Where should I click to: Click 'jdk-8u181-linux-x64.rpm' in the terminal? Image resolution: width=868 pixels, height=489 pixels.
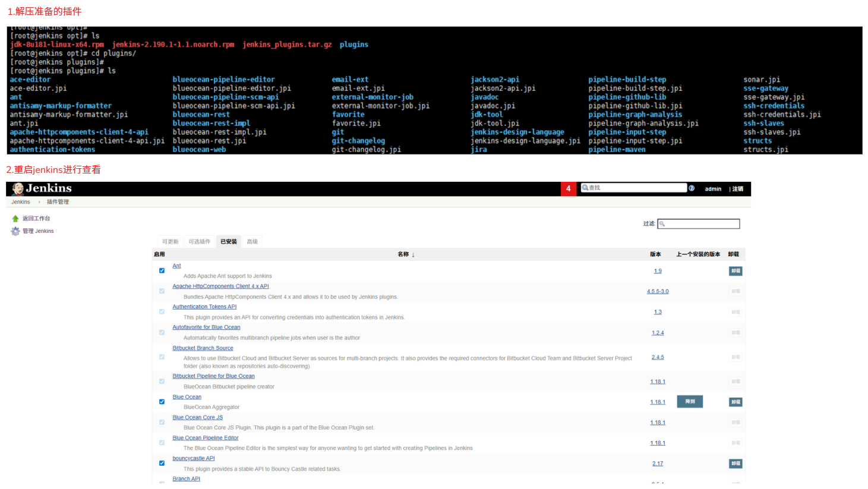point(57,45)
